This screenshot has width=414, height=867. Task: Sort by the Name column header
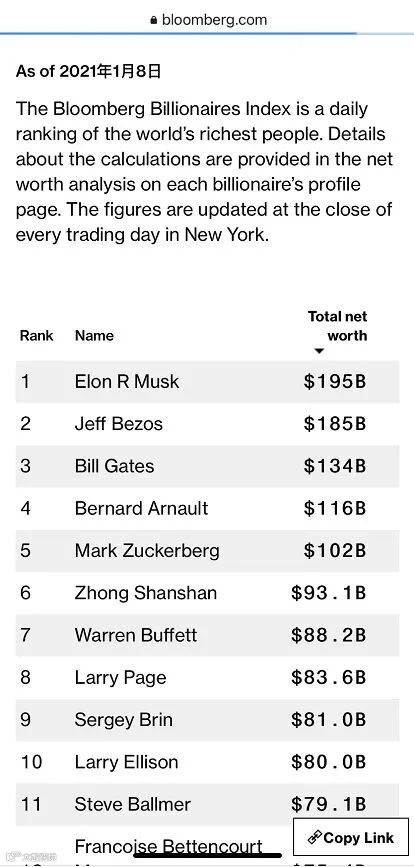click(x=95, y=335)
